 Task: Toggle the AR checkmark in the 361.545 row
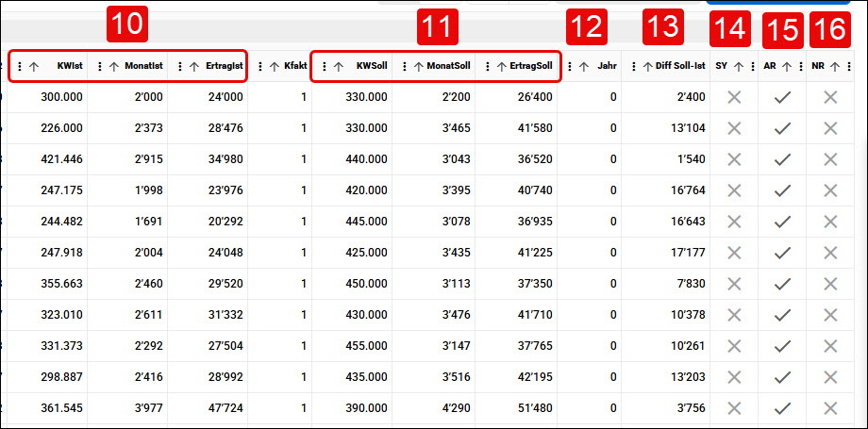782,408
